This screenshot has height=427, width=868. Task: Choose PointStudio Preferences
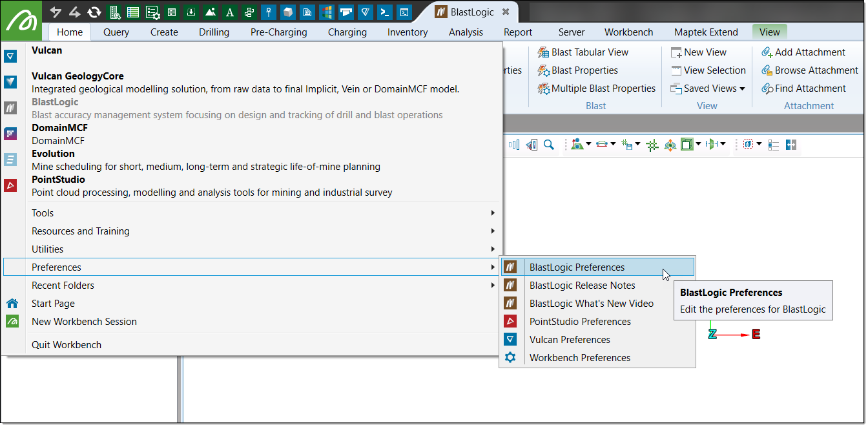pos(598,322)
